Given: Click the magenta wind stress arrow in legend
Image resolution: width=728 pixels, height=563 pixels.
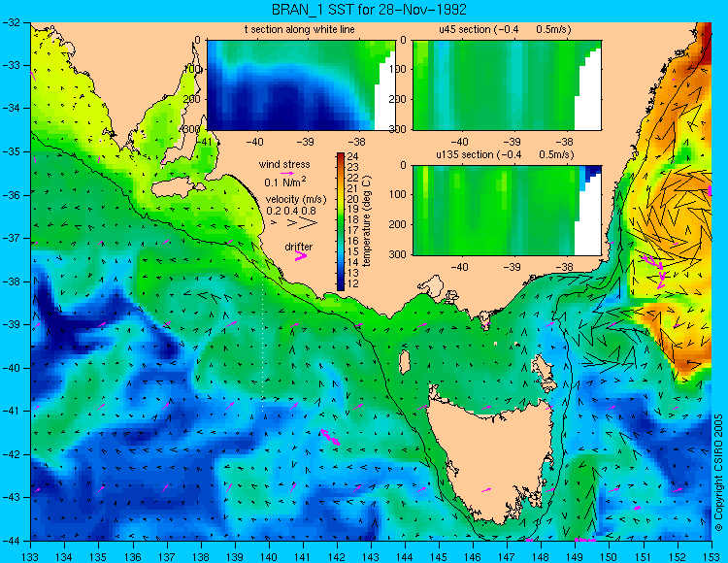Looking at the screenshot, I should (287, 173).
